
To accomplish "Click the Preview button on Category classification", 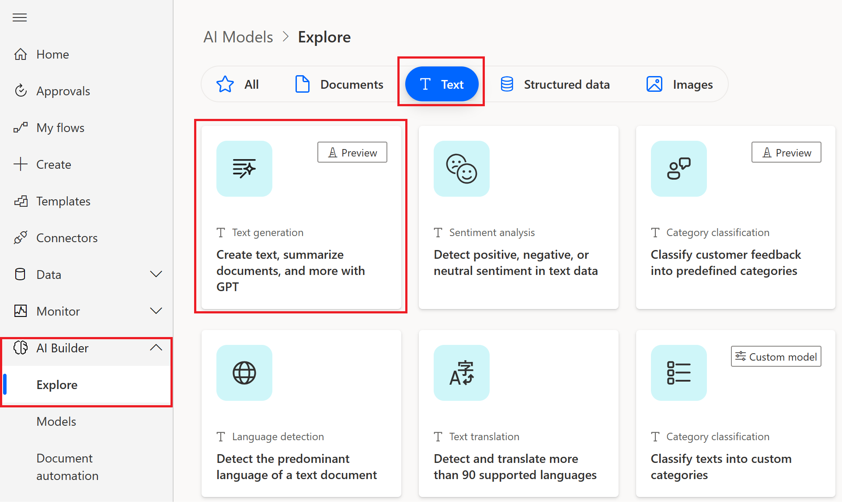I will click(x=787, y=153).
